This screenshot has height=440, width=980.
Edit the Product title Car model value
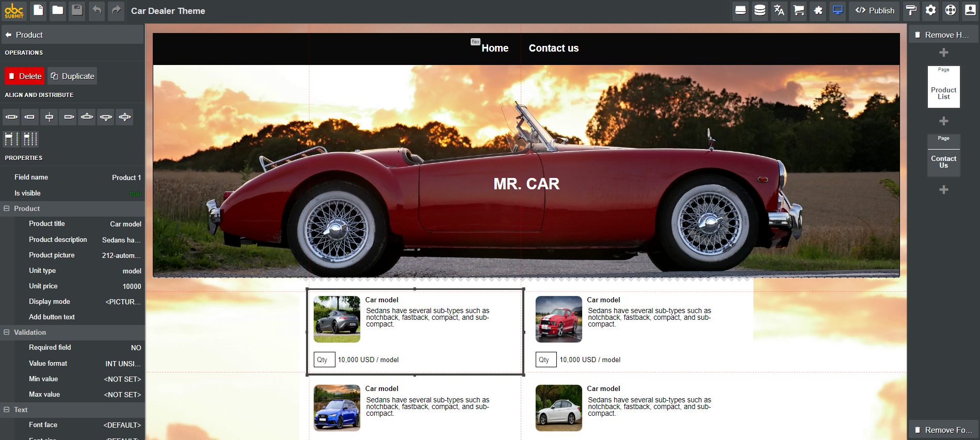click(125, 224)
